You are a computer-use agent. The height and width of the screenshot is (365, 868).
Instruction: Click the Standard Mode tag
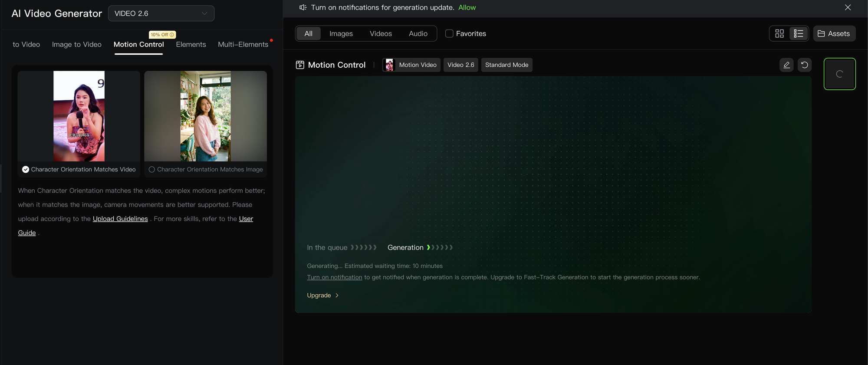(x=507, y=65)
